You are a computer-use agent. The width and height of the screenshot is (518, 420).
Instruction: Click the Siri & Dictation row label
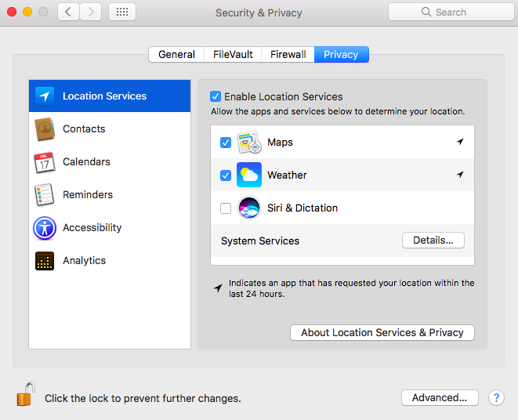point(302,208)
